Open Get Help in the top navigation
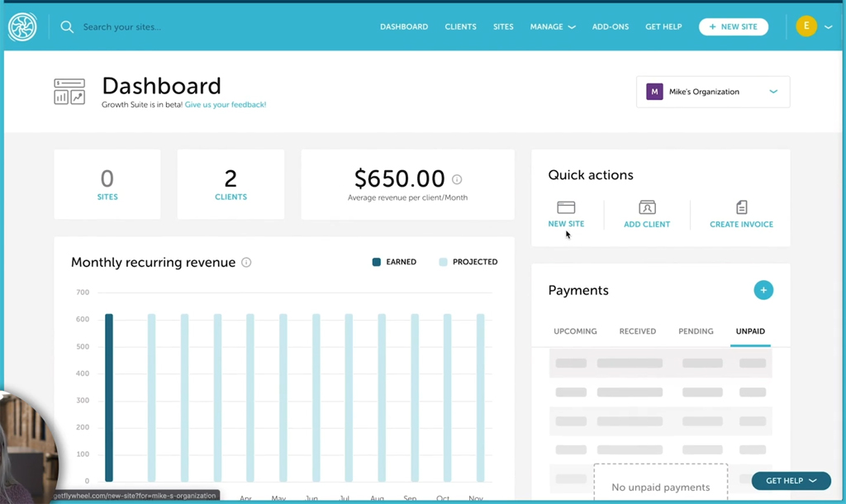Viewport: 846px width, 504px height. (x=663, y=26)
